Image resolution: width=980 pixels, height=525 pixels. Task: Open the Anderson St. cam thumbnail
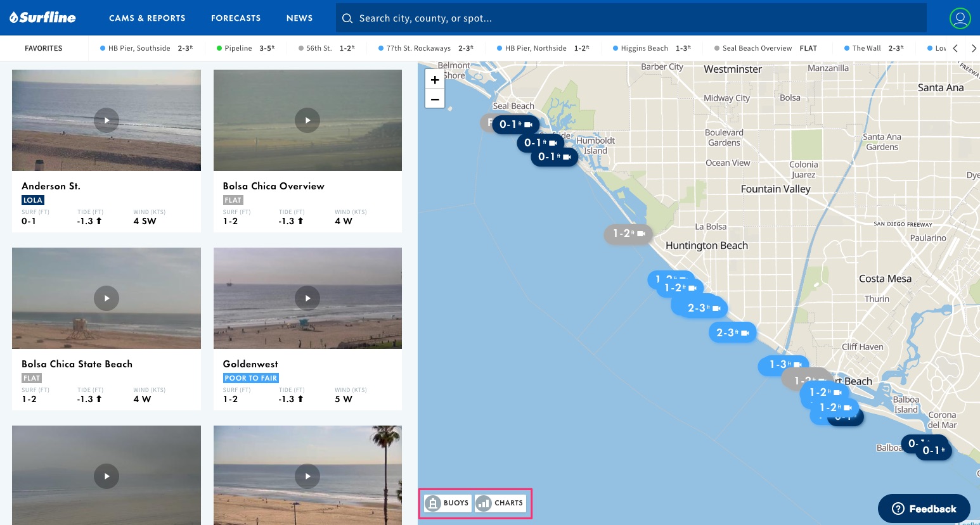[x=106, y=120]
